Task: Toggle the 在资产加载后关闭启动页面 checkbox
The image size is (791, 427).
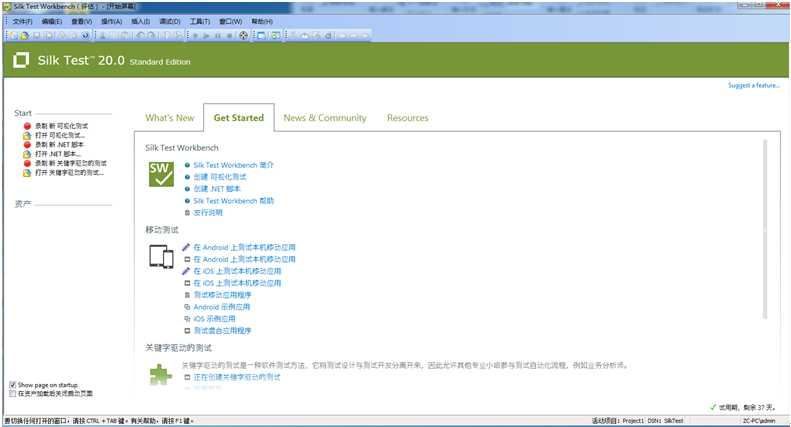Action: [x=13, y=393]
